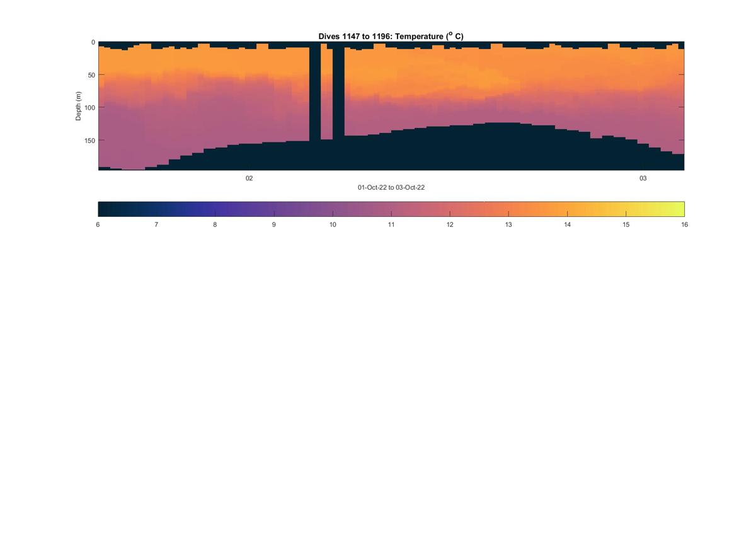Click the plot title "Dives 1147 to 1196: Temperature"

(391, 36)
